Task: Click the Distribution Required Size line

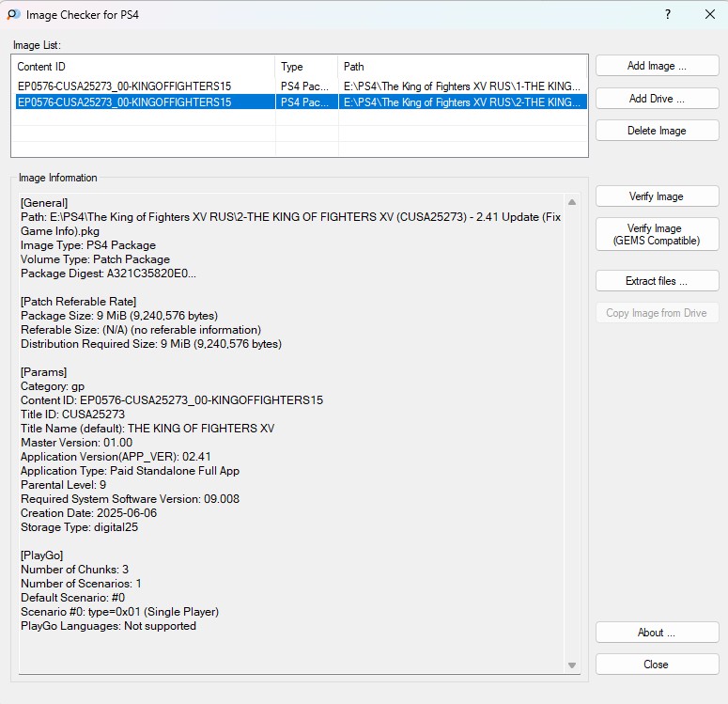Action: point(151,344)
